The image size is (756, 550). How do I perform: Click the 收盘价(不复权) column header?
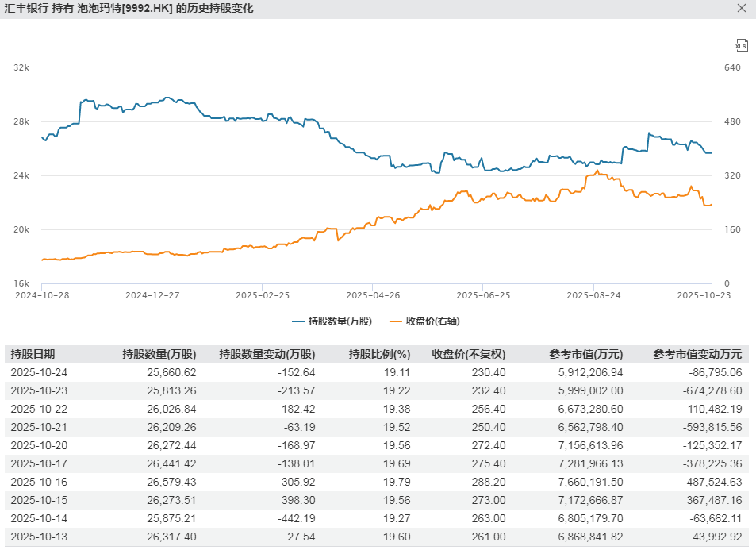[468, 354]
